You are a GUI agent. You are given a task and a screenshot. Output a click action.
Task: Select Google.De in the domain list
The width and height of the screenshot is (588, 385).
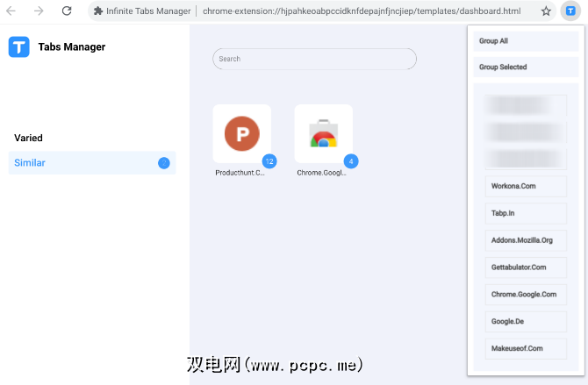click(526, 322)
